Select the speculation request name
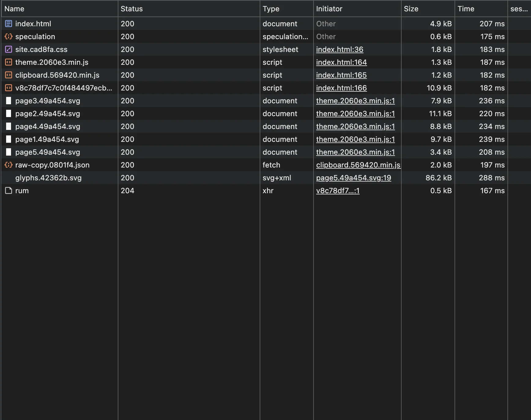 click(x=35, y=36)
